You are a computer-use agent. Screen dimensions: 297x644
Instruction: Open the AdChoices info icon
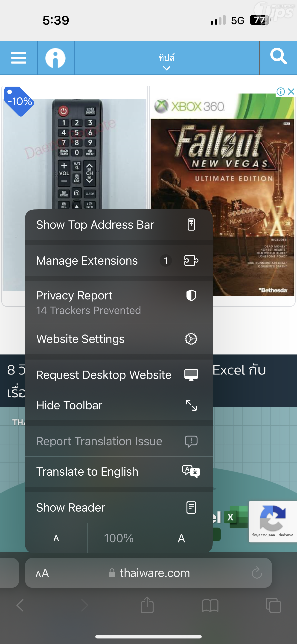(x=281, y=91)
